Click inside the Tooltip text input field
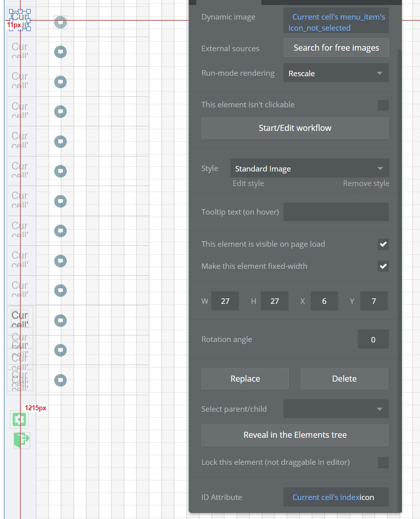The image size is (420, 519). tap(336, 212)
